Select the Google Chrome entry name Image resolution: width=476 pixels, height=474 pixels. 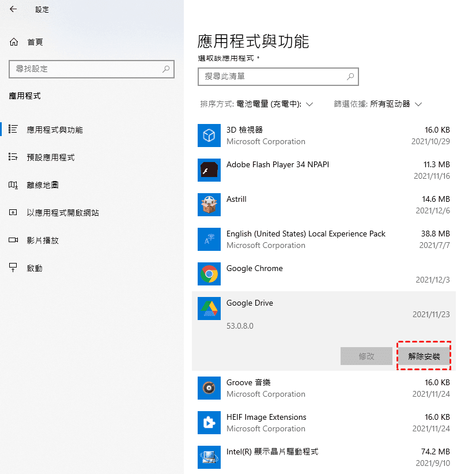click(255, 269)
